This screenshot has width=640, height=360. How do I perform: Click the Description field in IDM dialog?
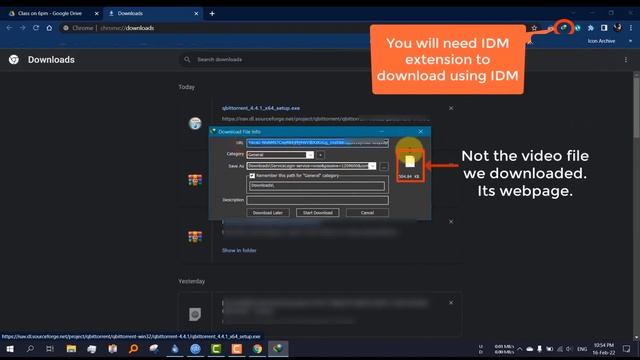click(x=317, y=200)
